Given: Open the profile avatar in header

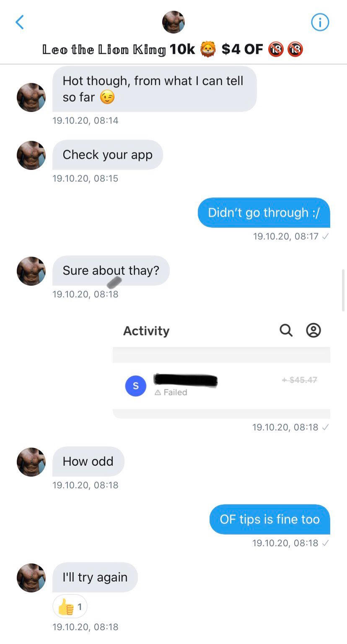Looking at the screenshot, I should click(173, 22).
